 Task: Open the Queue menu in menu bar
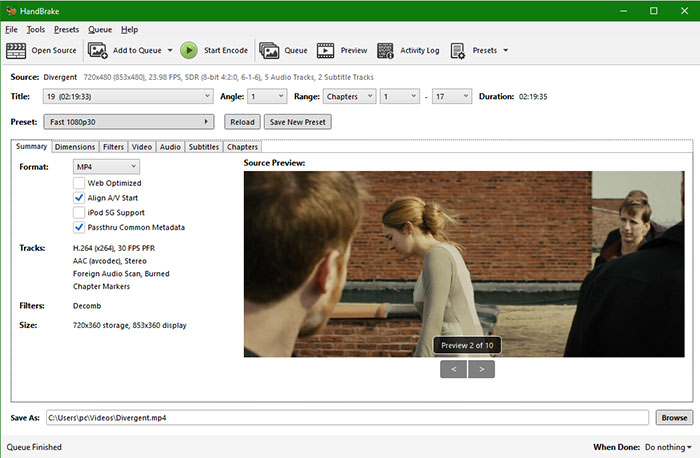click(x=100, y=29)
